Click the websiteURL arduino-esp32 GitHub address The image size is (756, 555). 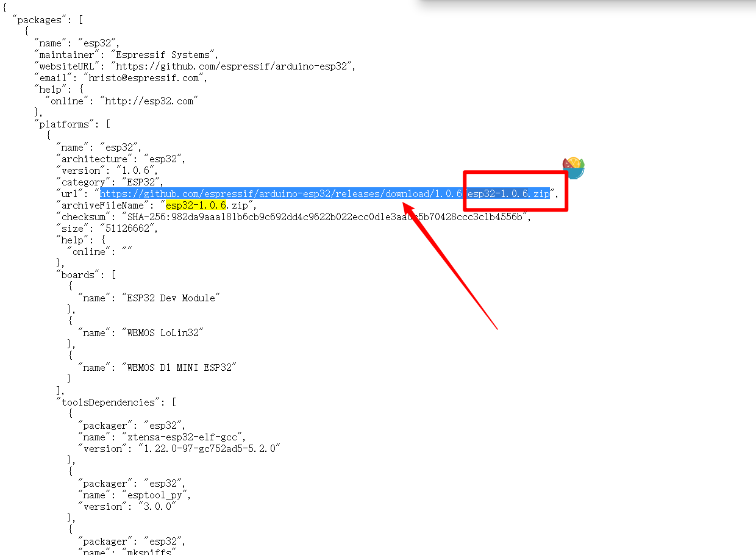233,66
